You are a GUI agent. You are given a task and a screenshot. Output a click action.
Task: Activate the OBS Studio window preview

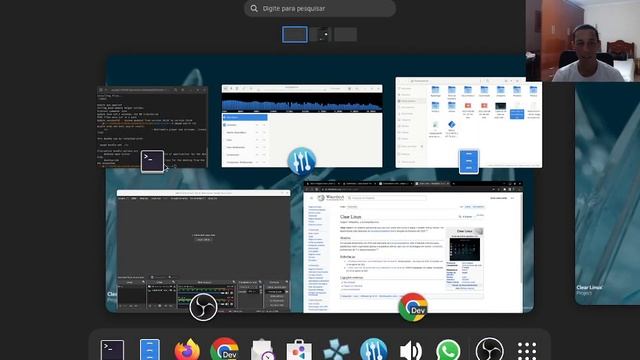pos(203,251)
